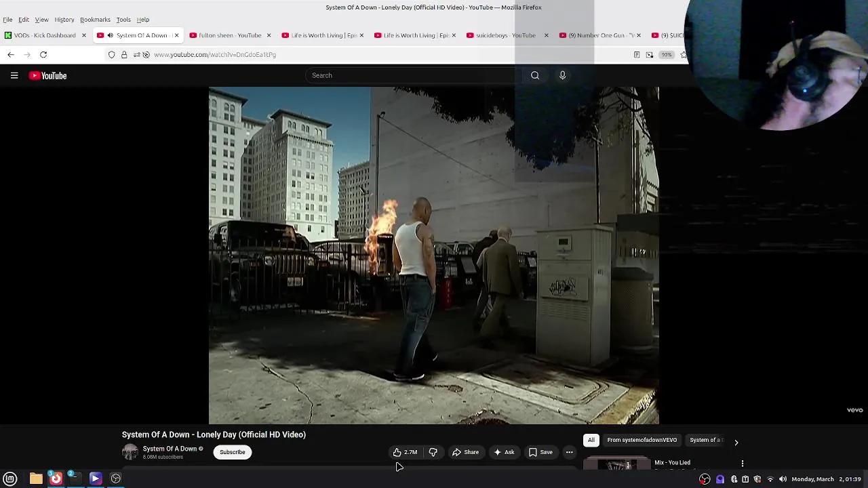Open the Tools menu

tap(123, 20)
